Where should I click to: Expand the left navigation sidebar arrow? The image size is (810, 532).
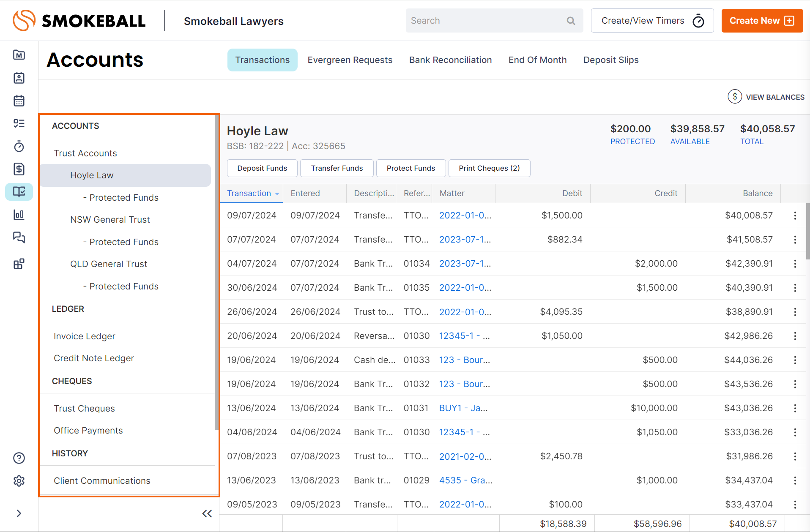point(19,513)
